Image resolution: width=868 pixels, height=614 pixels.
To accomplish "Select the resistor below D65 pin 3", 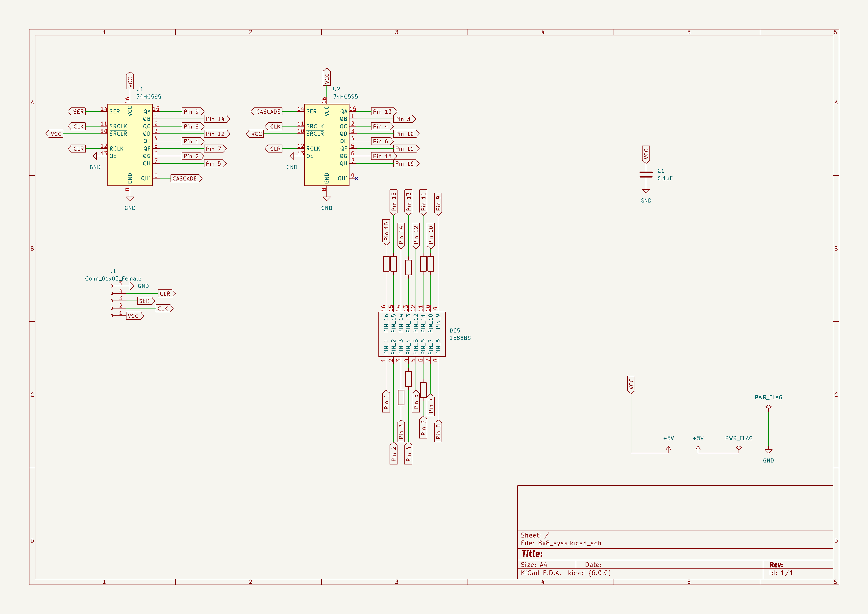I will (401, 397).
